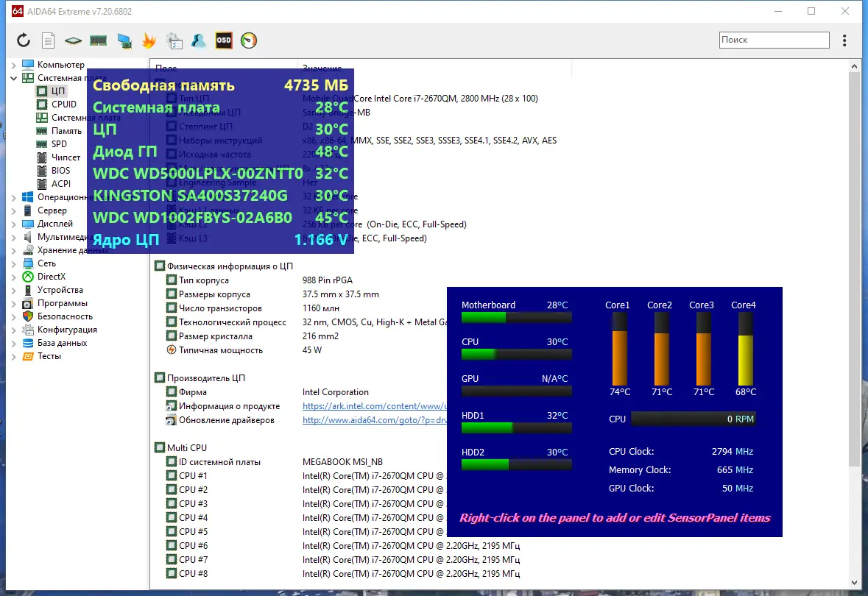The width and height of the screenshot is (868, 596).
Task: Open the Report document icon
Action: pyautogui.click(x=49, y=40)
